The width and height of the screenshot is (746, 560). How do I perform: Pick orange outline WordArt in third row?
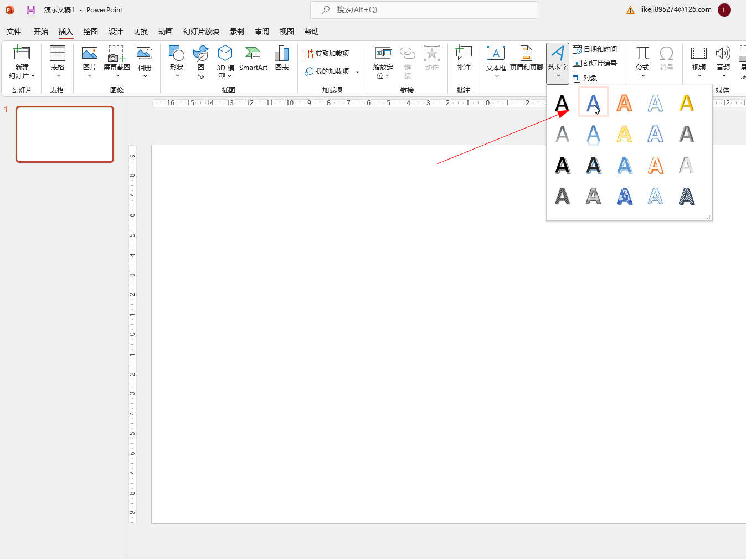pyautogui.click(x=655, y=165)
